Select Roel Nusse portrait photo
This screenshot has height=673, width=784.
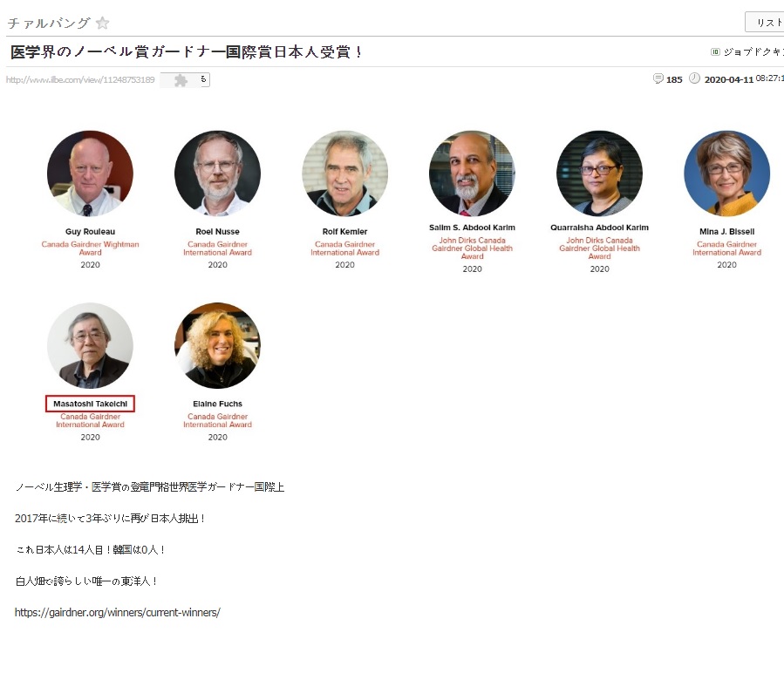pyautogui.click(x=217, y=173)
